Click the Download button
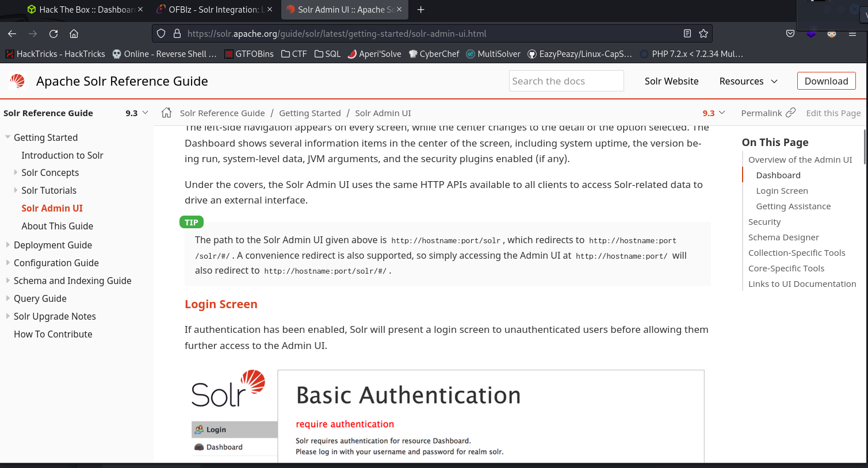The width and height of the screenshot is (868, 468). (x=826, y=81)
